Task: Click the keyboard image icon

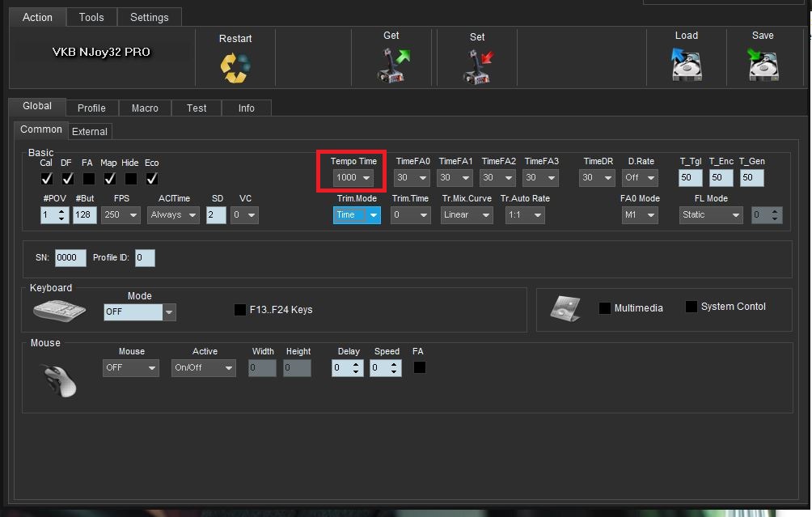Action: (x=59, y=311)
